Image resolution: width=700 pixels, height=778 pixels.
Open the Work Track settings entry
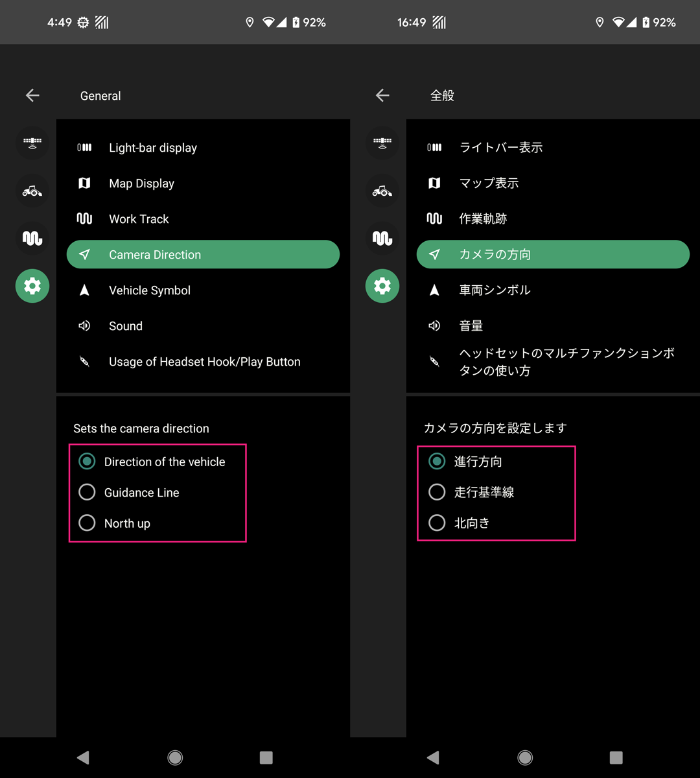pos(138,218)
